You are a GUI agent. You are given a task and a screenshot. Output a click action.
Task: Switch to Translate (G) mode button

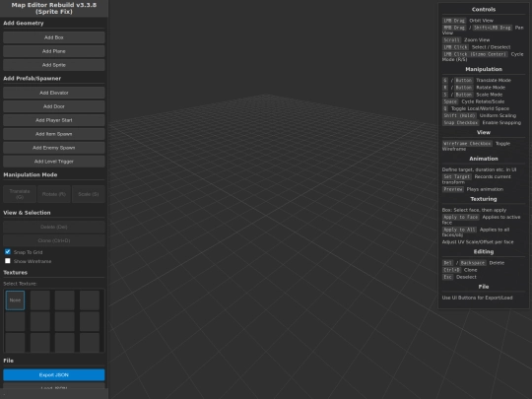(x=20, y=194)
